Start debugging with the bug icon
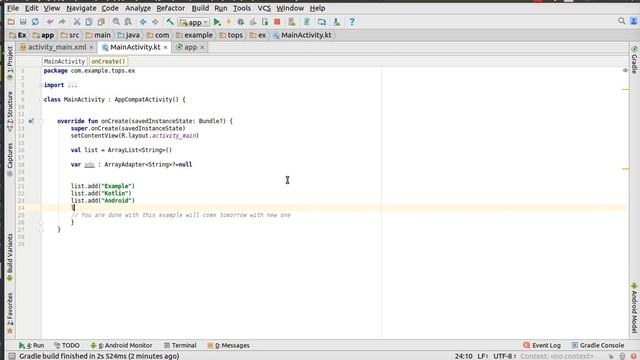Viewport: 640px width, 360px height. pyautogui.click(x=241, y=22)
